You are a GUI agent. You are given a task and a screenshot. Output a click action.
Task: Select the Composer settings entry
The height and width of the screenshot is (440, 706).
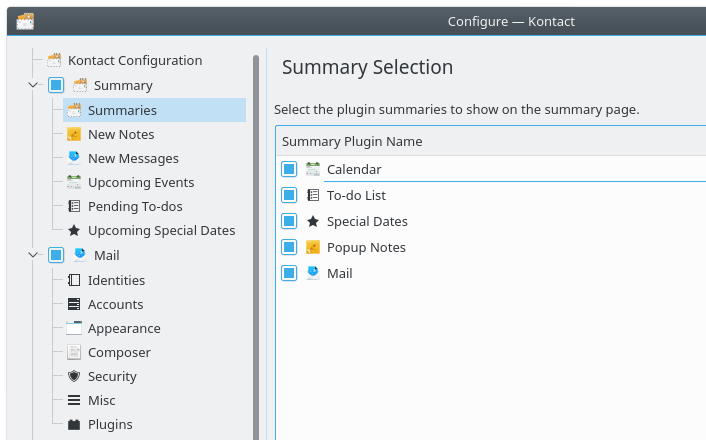(x=119, y=353)
